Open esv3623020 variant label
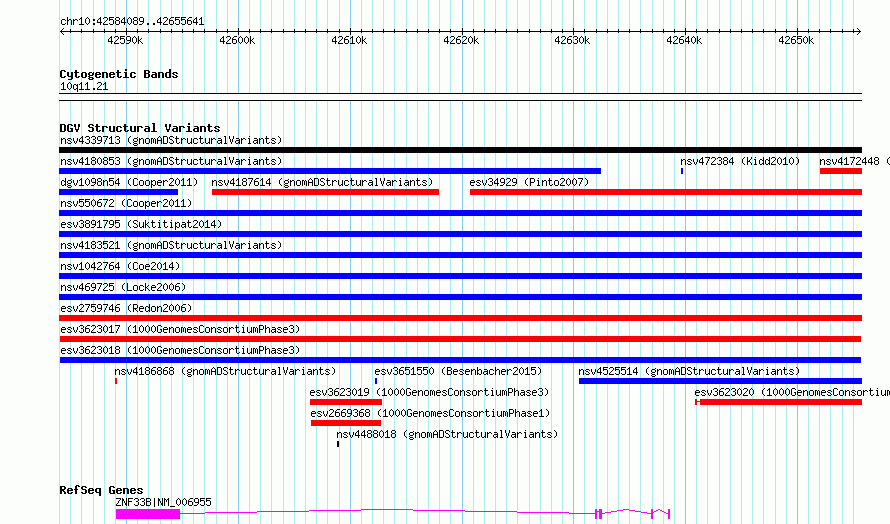 coord(792,392)
